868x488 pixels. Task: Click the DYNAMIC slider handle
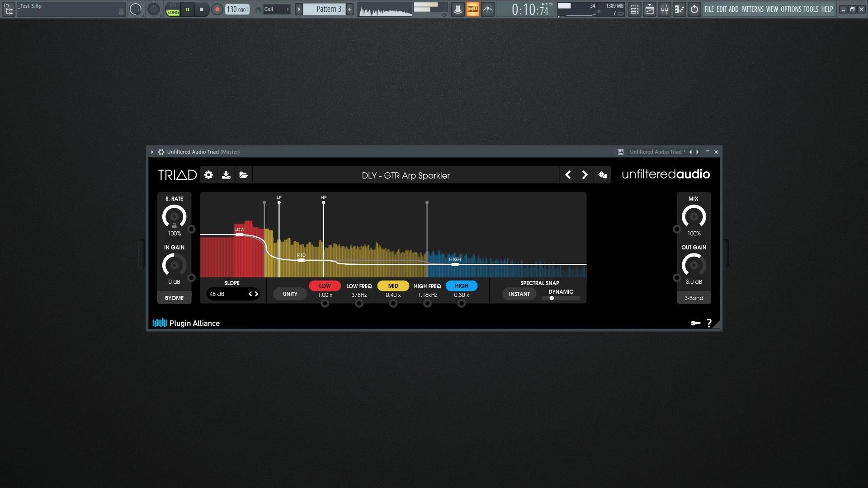click(x=552, y=298)
